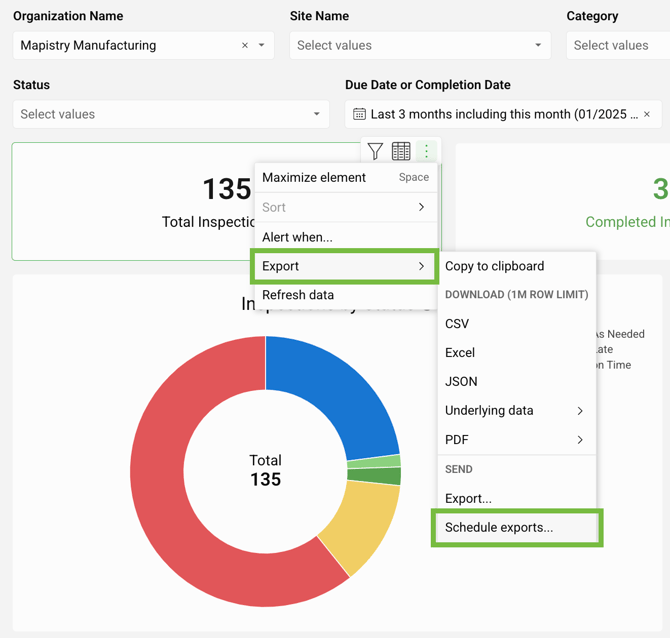Clear the Mapistry Manufacturing organization value
The image size is (670, 638).
245,45
